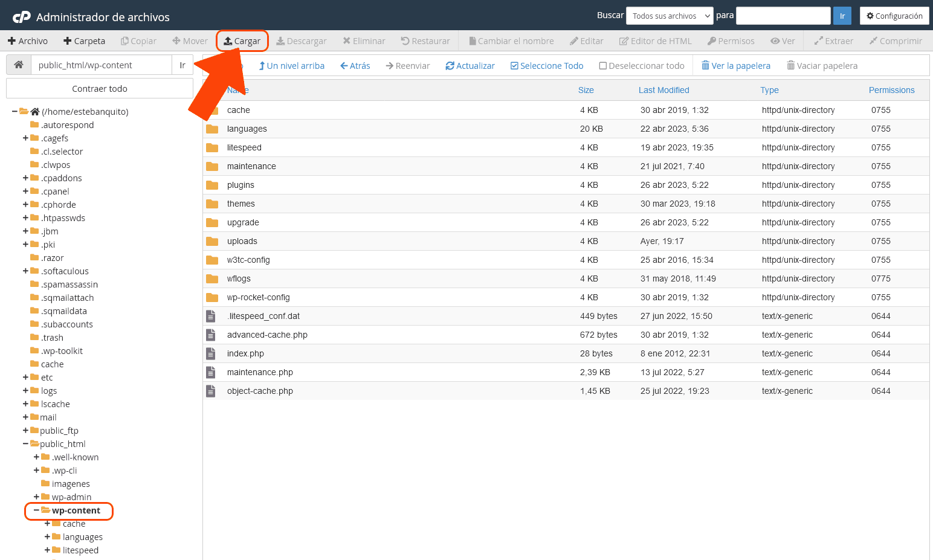Click Actualizar to refresh file list
The image size is (933, 560).
coord(470,66)
